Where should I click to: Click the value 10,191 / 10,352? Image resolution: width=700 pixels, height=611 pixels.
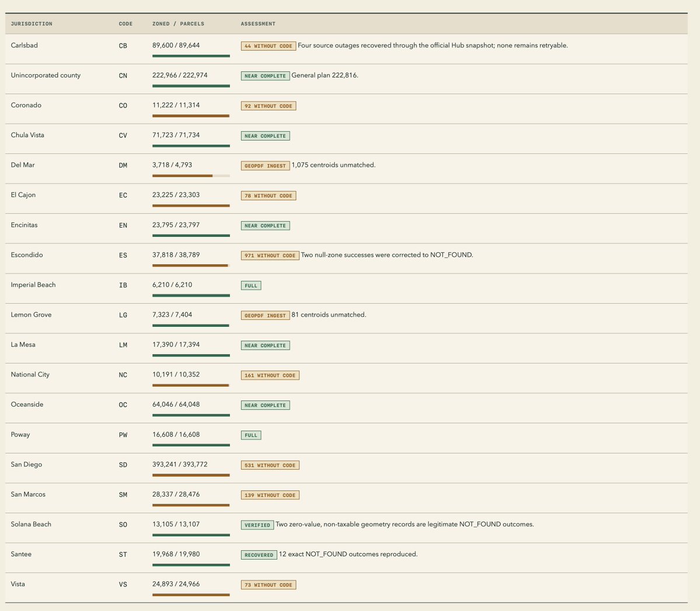point(176,374)
